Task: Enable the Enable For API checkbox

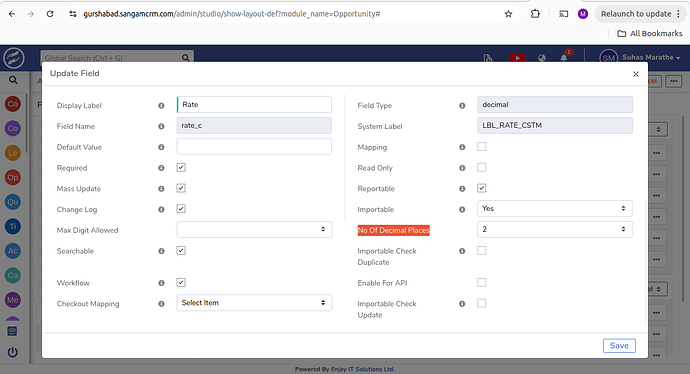Action: click(482, 282)
